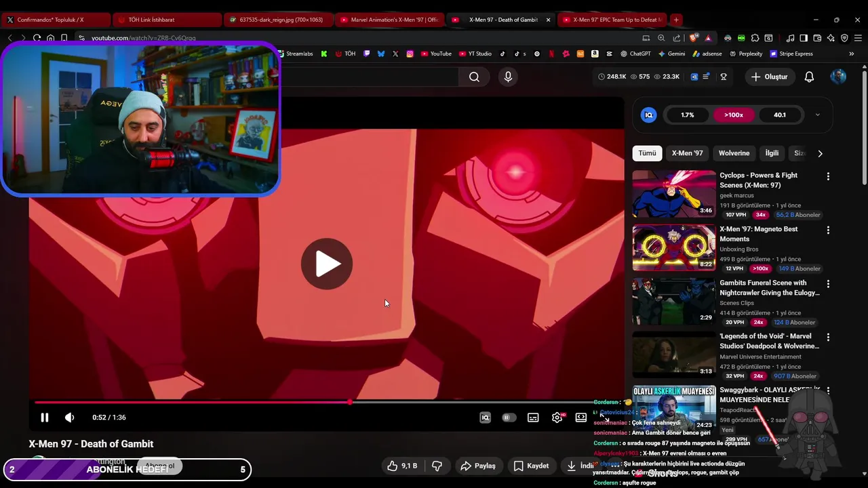
Task: Click the IQ icon in player controls
Action: coord(485,418)
